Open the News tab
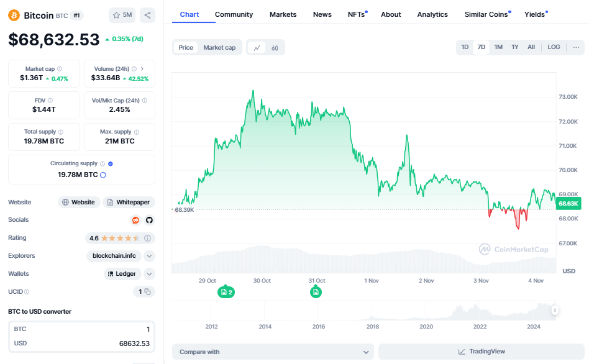 [x=322, y=14]
